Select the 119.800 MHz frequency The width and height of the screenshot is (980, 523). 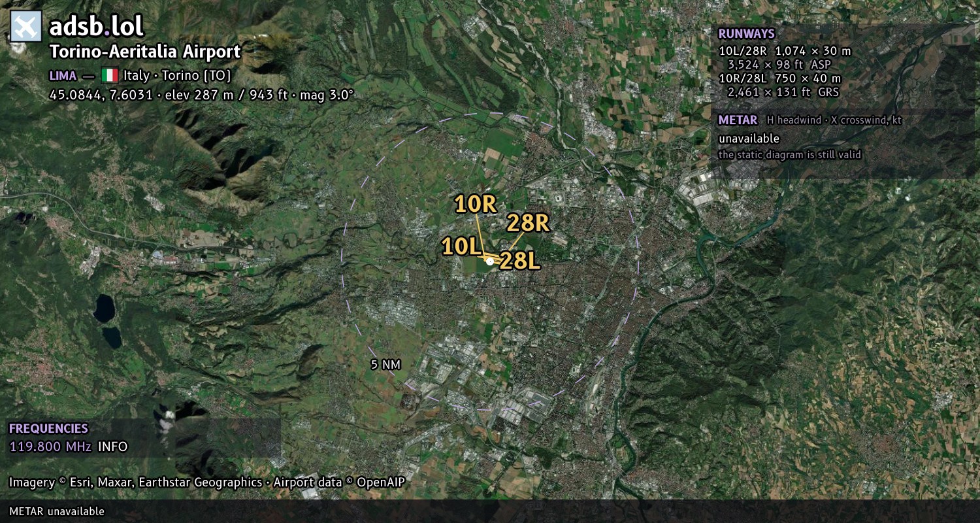point(50,447)
